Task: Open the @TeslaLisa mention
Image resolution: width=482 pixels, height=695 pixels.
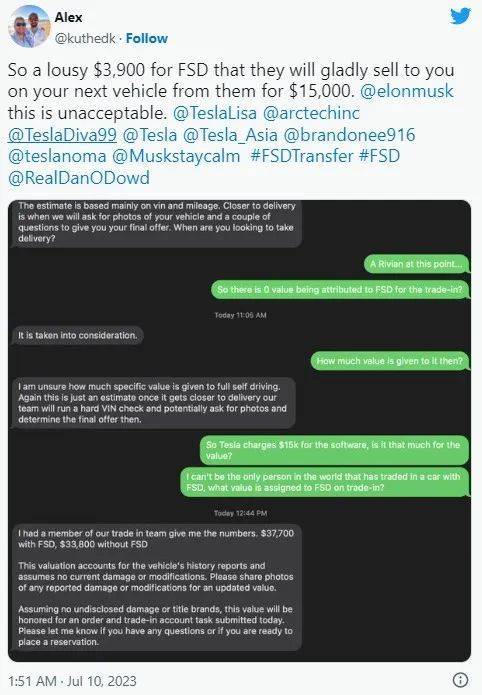Action: (x=215, y=113)
